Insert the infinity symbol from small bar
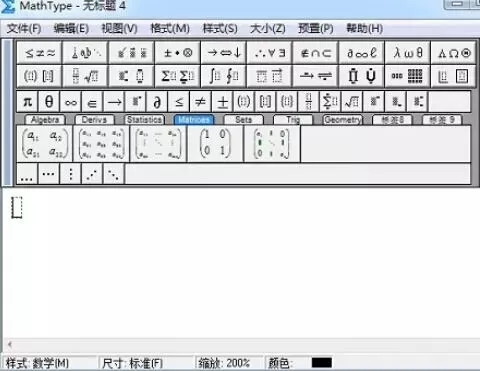Viewport: 480px width, 371px height. (71, 101)
